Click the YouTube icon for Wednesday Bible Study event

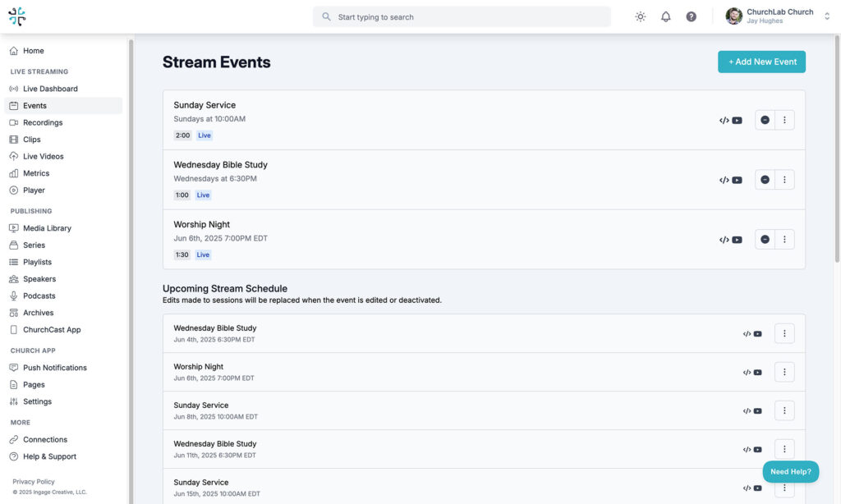[x=737, y=181]
